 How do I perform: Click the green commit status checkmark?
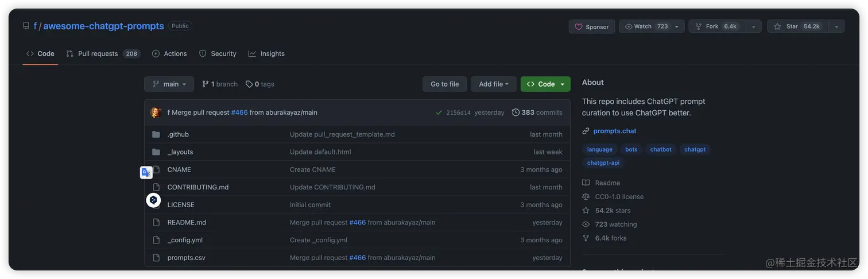pyautogui.click(x=439, y=113)
